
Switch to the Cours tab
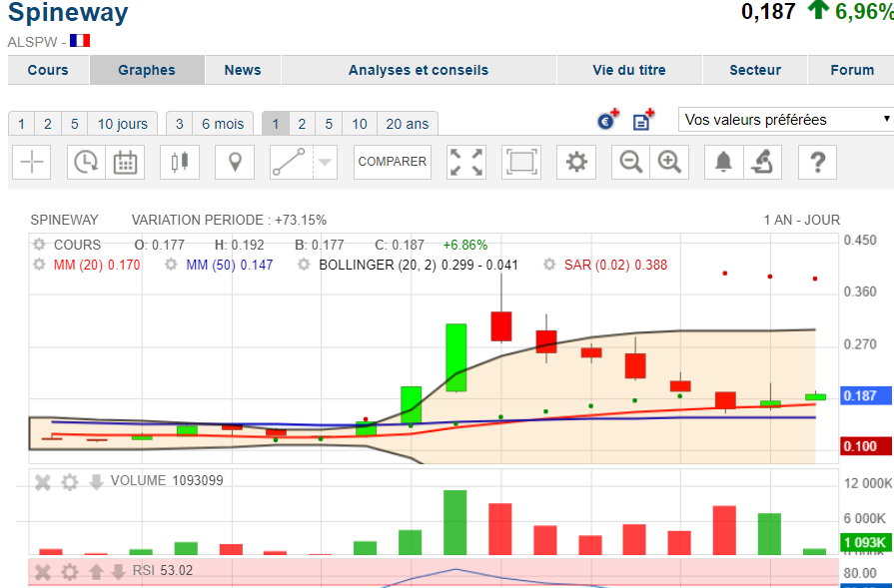[48, 70]
